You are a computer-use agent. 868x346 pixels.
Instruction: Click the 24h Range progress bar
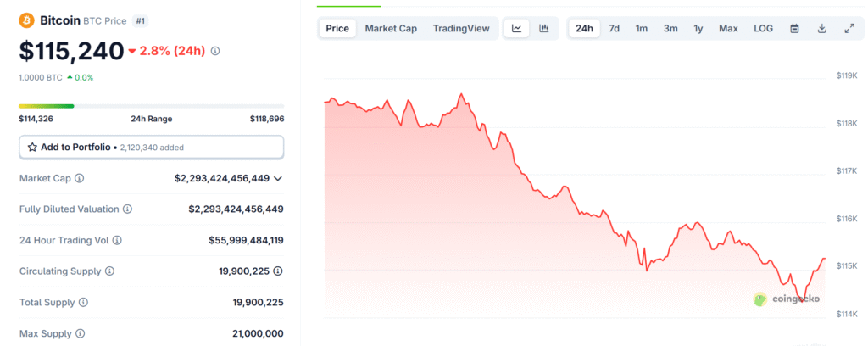[x=151, y=106]
